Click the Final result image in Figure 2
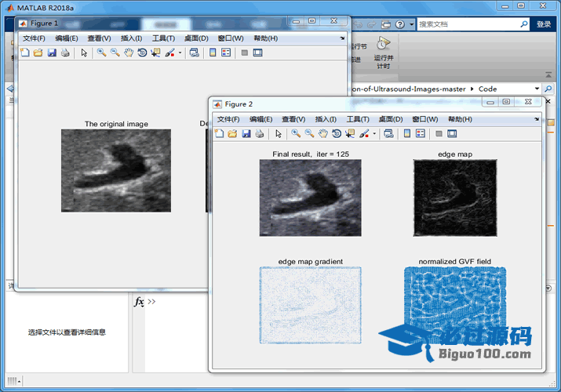Screen dimensions: 561x392 310,198
